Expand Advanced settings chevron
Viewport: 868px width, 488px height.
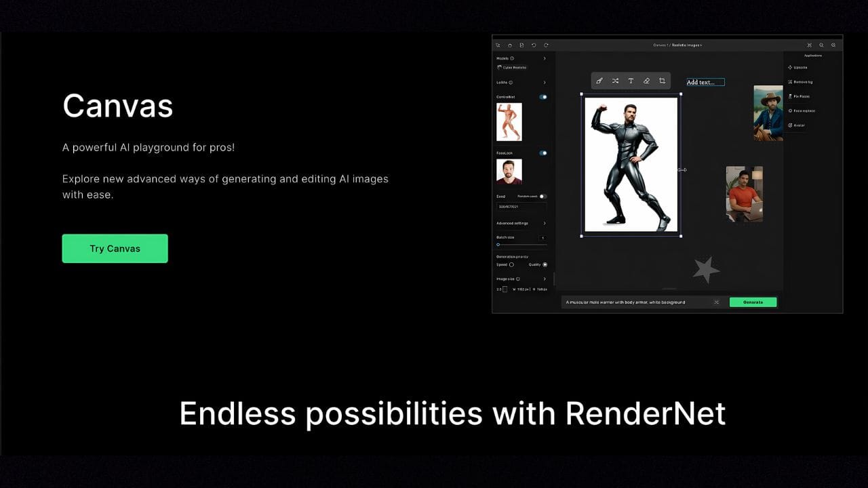[x=545, y=223]
